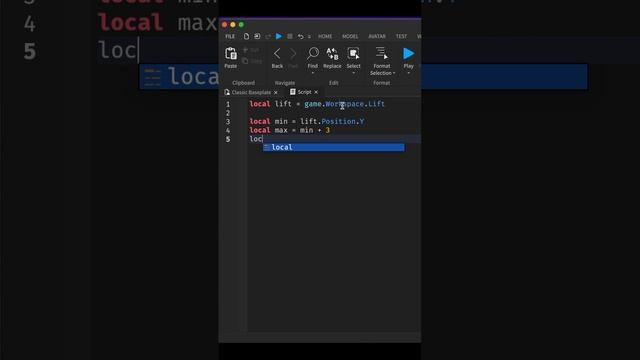This screenshot has height=360, width=640.
Task: Click the Stop square icon in quick access bar
Action: 290,36
